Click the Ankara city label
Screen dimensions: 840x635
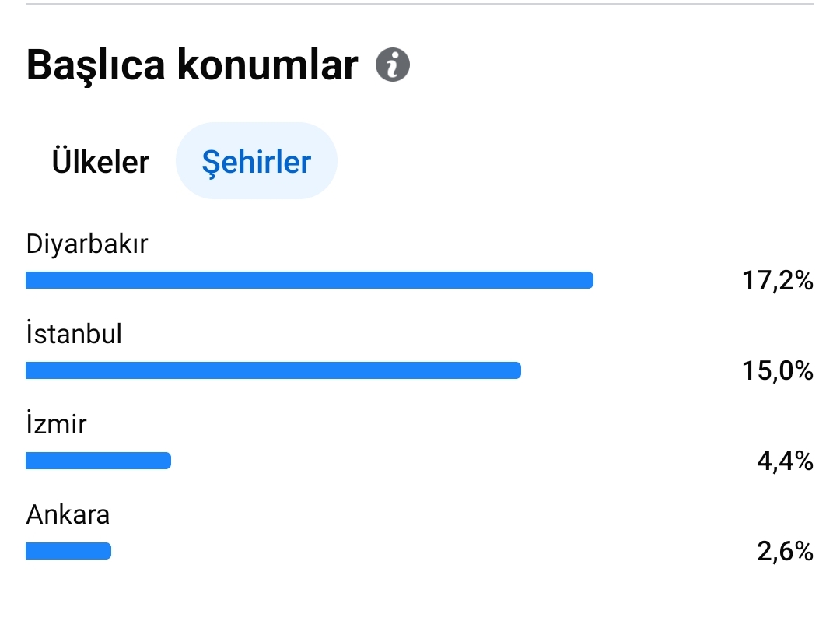(x=68, y=514)
